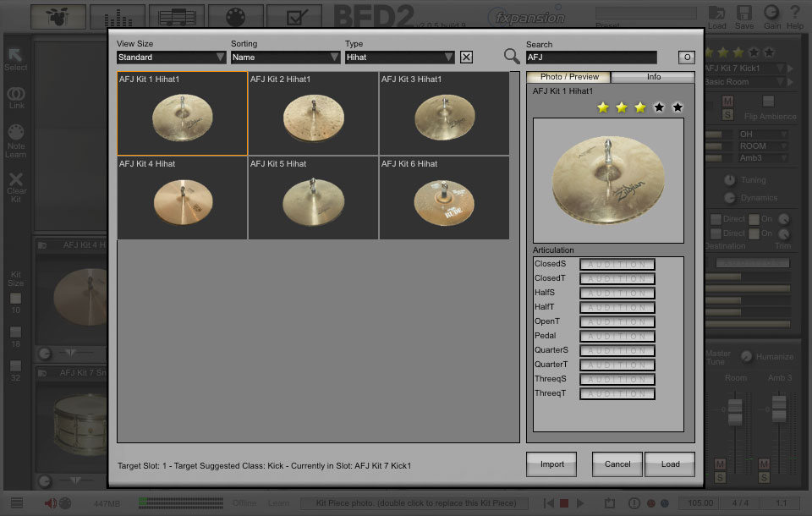This screenshot has width=812, height=516.
Task: Select AFJ Kit 4 Hihat thumbnail
Action: pos(183,198)
